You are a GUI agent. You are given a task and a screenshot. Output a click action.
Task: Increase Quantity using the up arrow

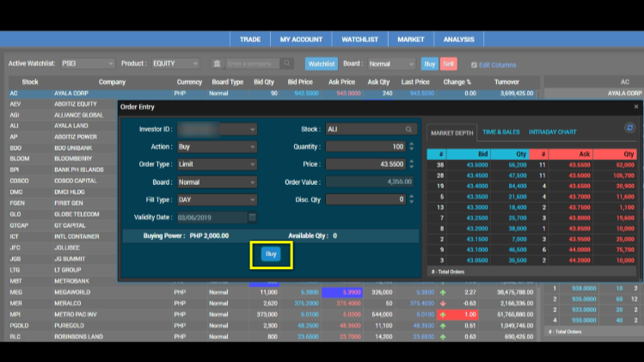pyautogui.click(x=410, y=144)
